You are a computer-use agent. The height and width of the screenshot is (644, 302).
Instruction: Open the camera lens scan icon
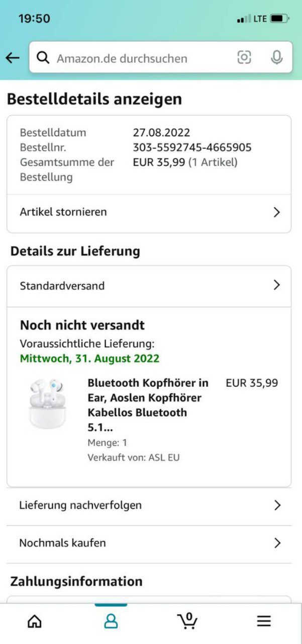[x=244, y=57]
